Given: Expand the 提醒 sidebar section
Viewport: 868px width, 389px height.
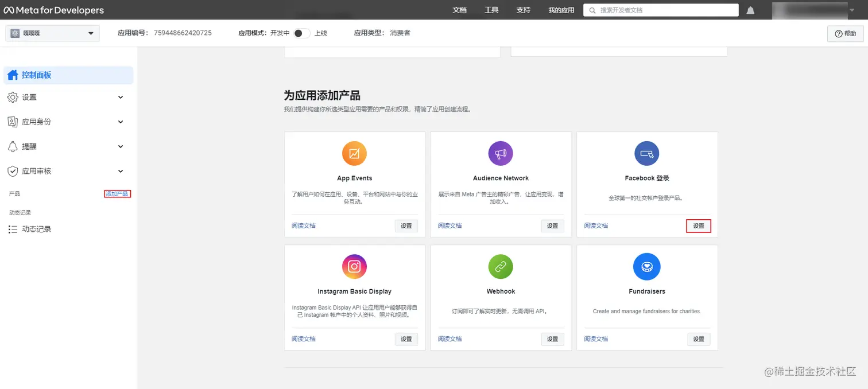Looking at the screenshot, I should point(121,146).
